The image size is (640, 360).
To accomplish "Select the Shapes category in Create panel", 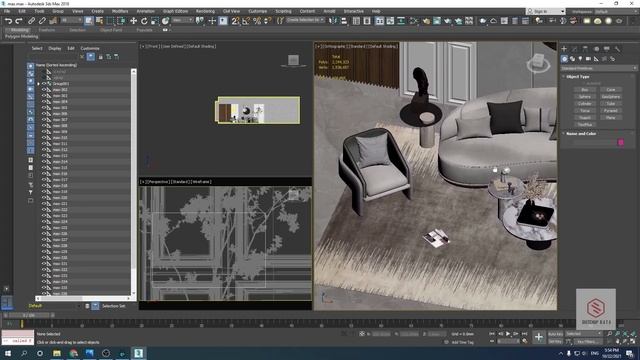I will coord(572,59).
